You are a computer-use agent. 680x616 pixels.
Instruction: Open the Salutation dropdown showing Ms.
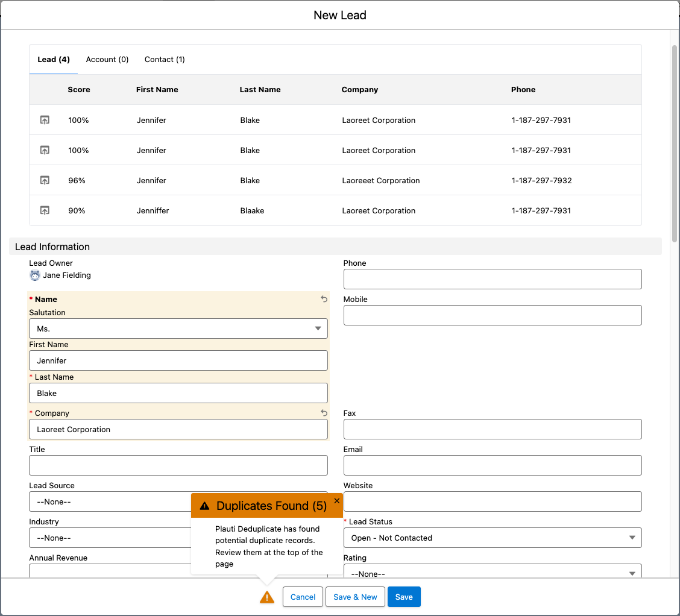178,328
